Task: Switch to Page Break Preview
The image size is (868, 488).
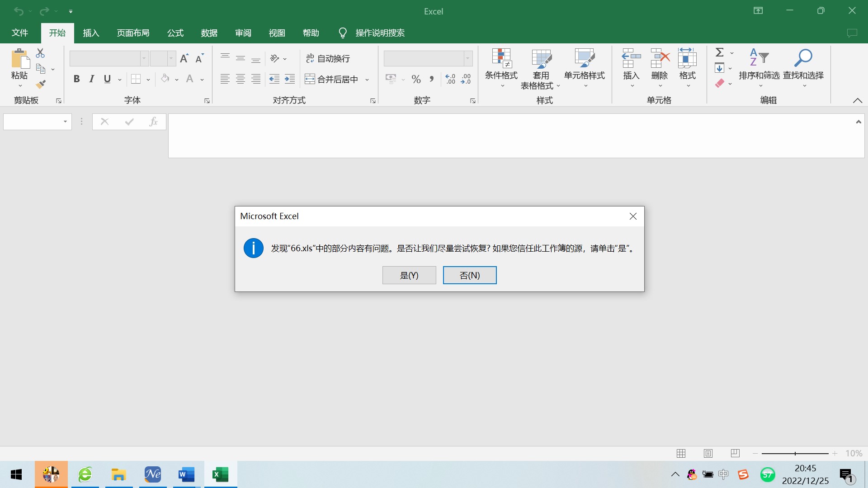Action: 736,453
